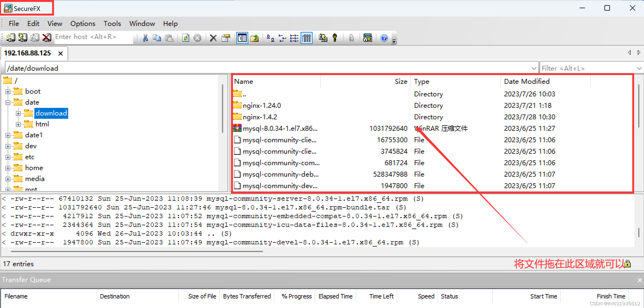The image size is (644, 308).
Task: Open the Public Key Assistant key icon
Action: (335, 38)
